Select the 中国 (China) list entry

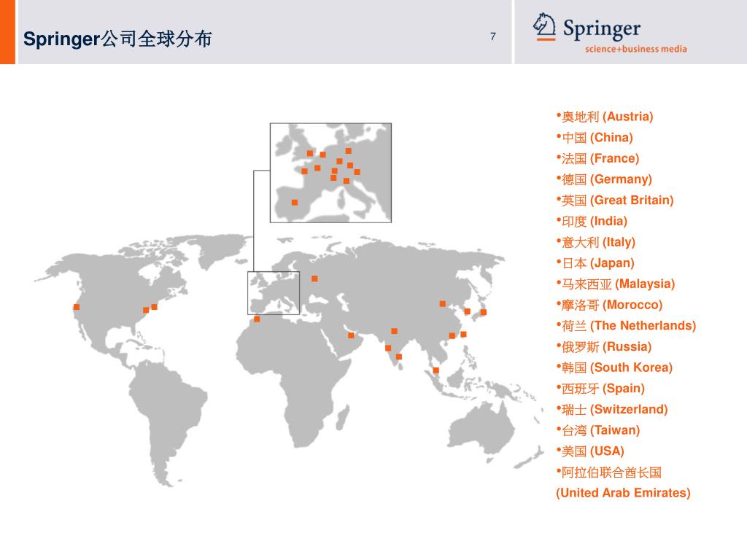pos(595,138)
